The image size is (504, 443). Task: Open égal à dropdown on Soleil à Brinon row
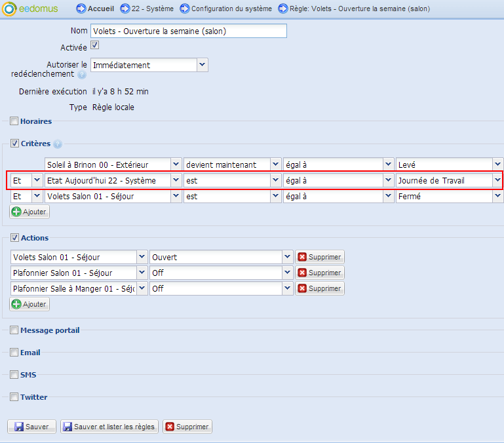pos(388,164)
